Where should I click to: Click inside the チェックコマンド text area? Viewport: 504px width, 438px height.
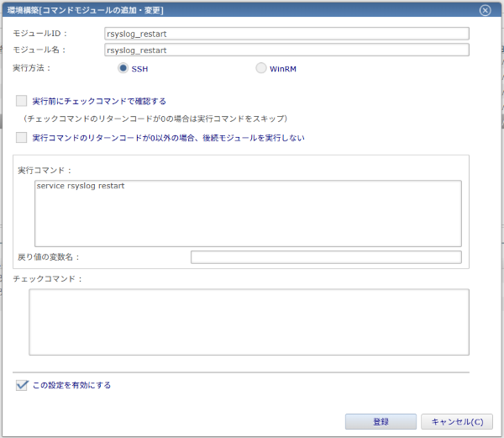[x=248, y=322]
